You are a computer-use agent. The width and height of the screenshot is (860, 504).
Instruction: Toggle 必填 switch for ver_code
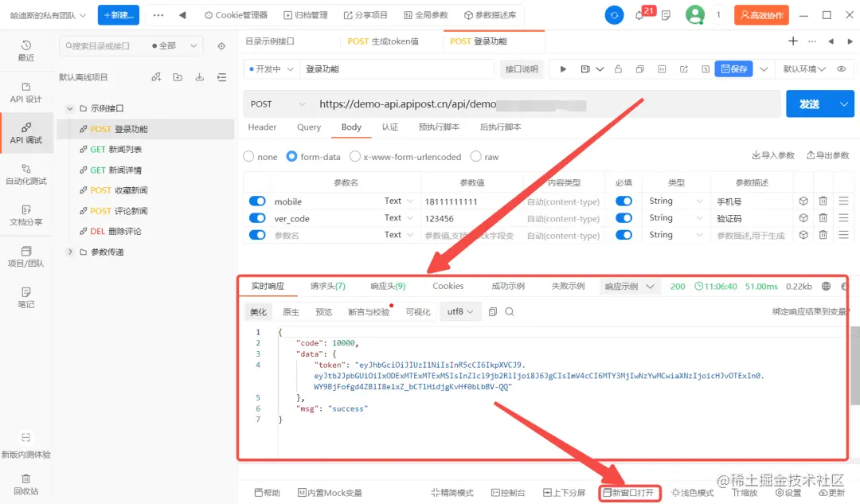(x=623, y=218)
